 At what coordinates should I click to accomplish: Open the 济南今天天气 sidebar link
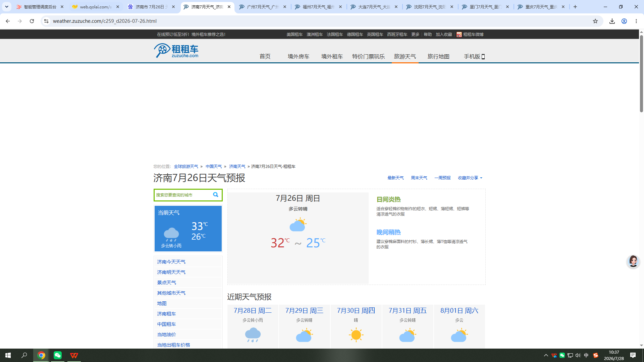pyautogui.click(x=171, y=262)
